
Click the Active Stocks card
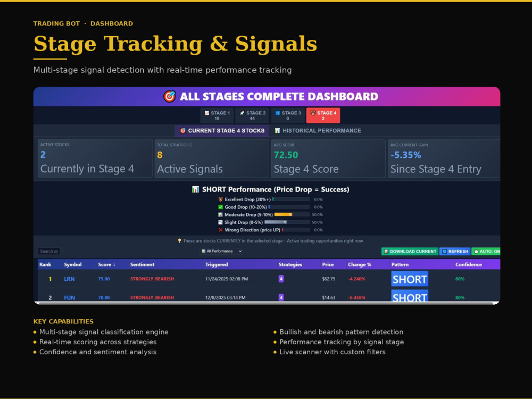coord(95,159)
